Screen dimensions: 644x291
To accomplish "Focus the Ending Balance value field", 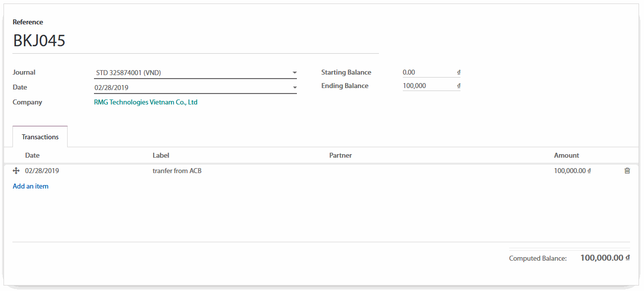I will (x=428, y=86).
